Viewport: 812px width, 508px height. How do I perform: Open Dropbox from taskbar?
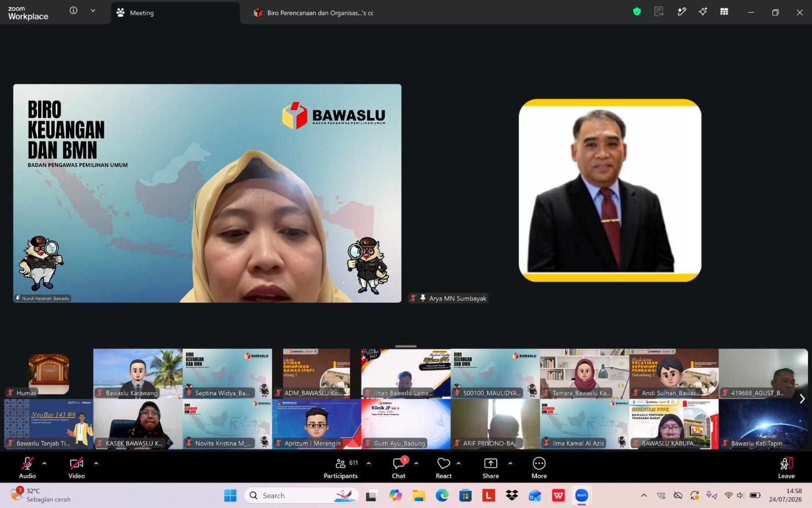[x=512, y=495]
